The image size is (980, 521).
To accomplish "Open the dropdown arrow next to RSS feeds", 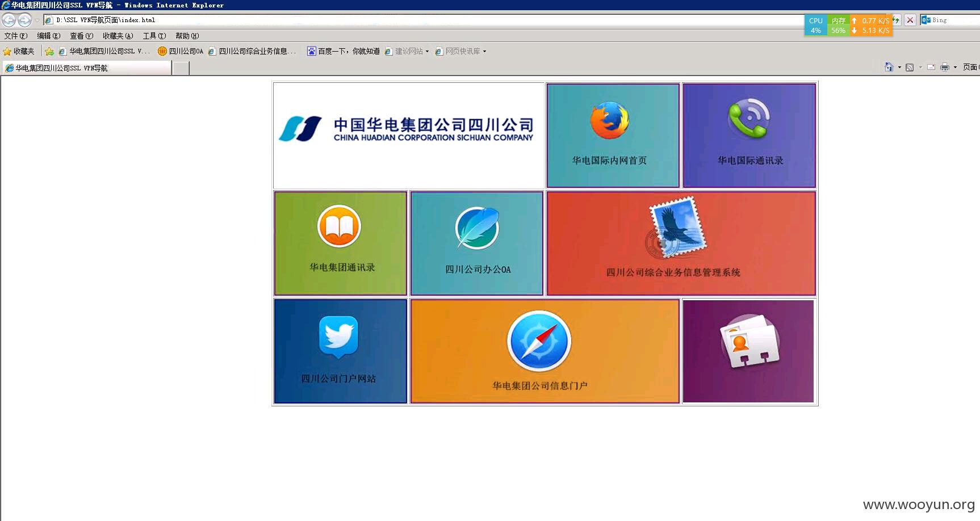I will click(920, 67).
